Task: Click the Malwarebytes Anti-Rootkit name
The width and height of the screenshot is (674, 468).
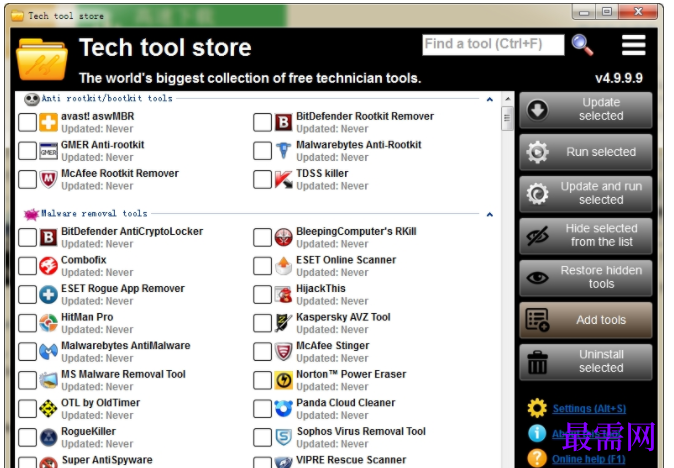Action: point(359,145)
